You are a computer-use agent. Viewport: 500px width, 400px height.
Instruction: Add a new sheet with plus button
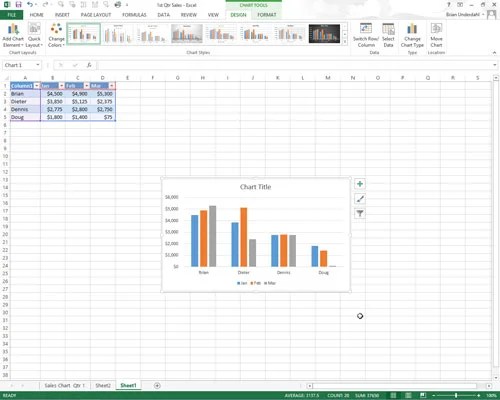pyautogui.click(x=157, y=386)
